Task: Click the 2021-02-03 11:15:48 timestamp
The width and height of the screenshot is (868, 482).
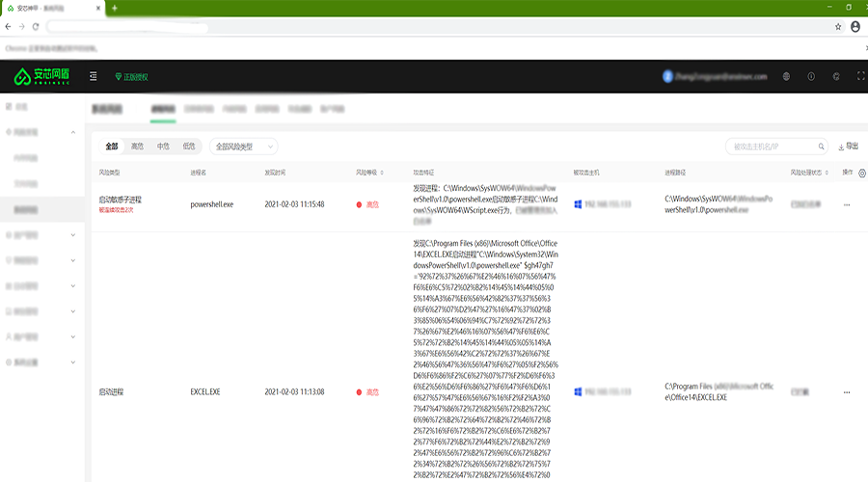Action: click(x=294, y=204)
